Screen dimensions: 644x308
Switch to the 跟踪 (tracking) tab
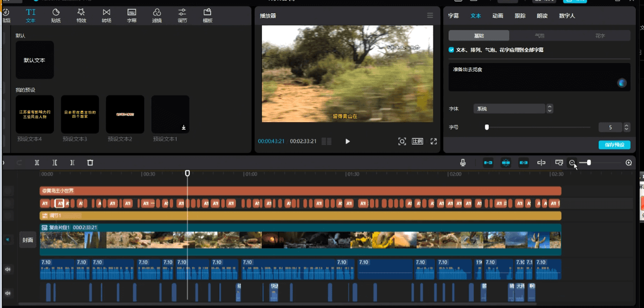pyautogui.click(x=520, y=16)
